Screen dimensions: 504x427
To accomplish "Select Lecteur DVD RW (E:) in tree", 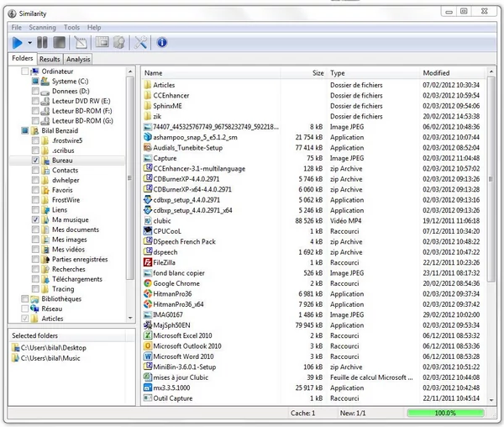I will [x=81, y=101].
